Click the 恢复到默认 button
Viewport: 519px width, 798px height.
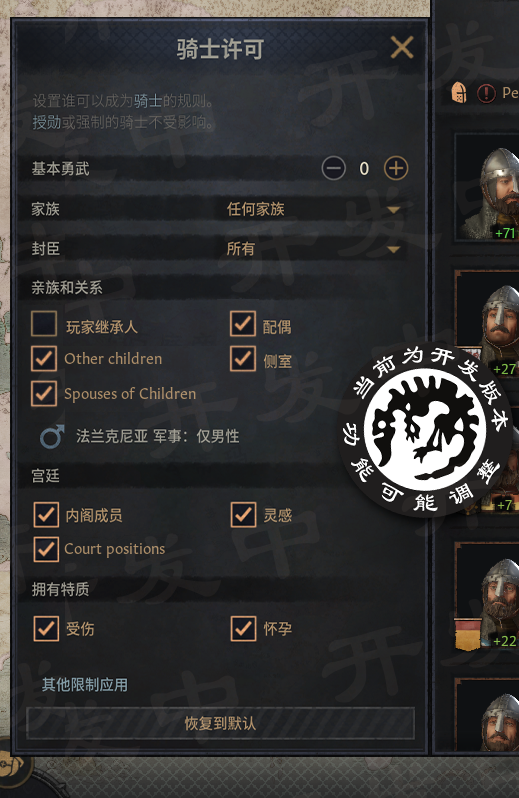[x=220, y=723]
